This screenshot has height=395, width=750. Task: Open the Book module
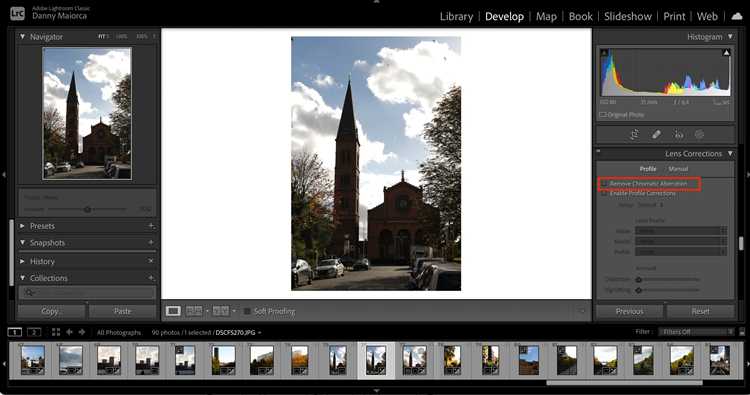[581, 16]
